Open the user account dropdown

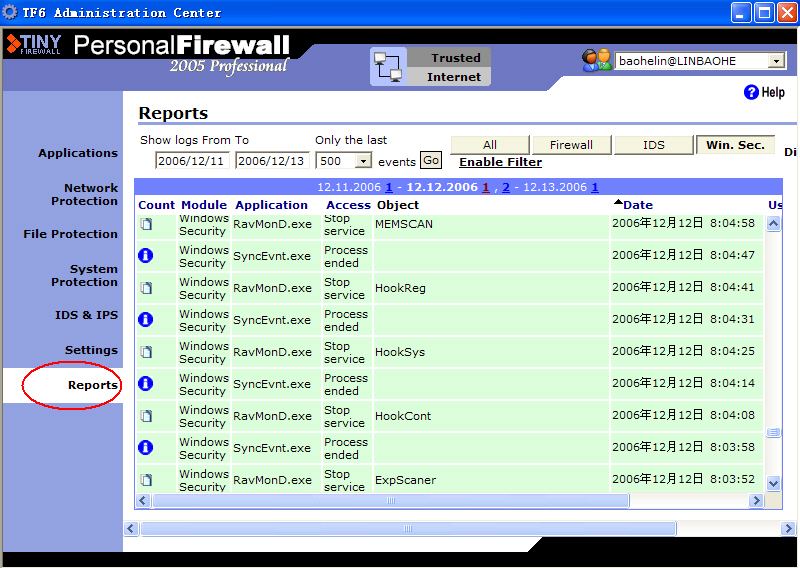[x=776, y=61]
